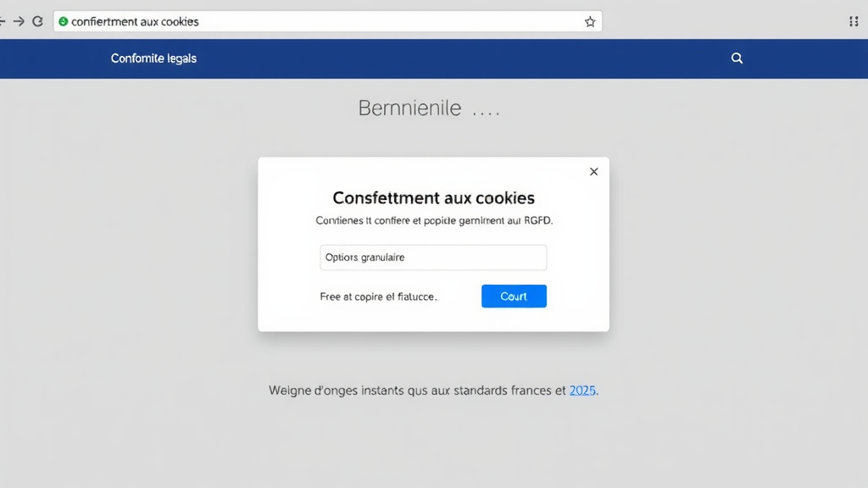The height and width of the screenshot is (488, 868).
Task: Select the Bernnienile page heading
Action: click(x=411, y=108)
